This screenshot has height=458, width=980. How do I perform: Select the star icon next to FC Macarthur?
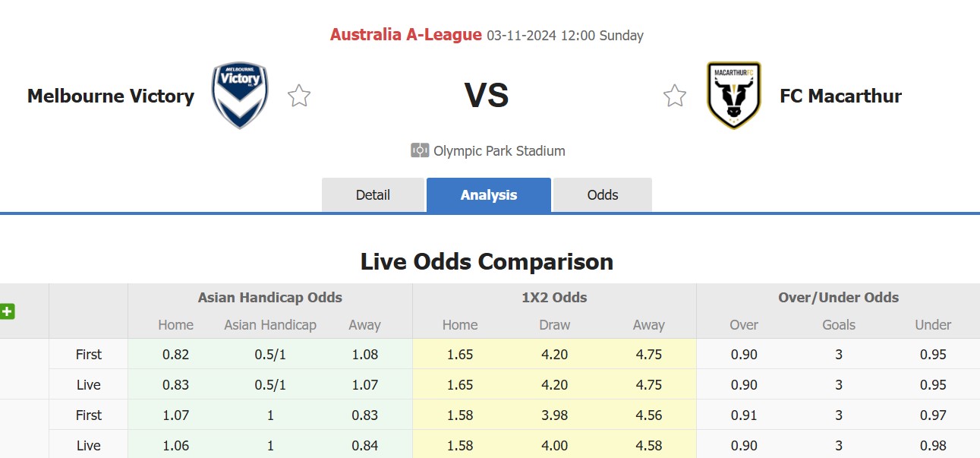click(x=674, y=95)
